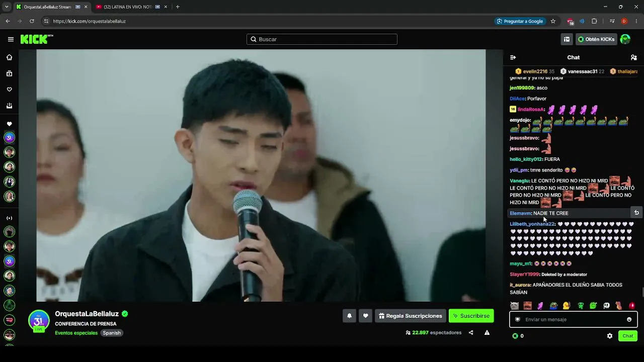Click username hello_kitty012 in chat
This screenshot has height=362, width=644.
coord(526,159)
